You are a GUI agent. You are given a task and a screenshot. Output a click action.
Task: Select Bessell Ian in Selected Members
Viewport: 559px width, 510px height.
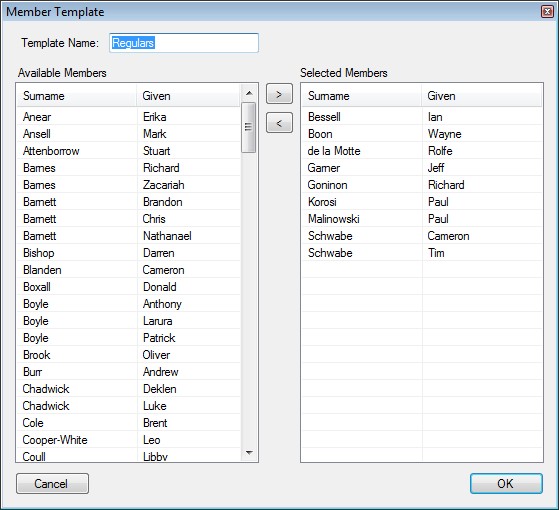(x=422, y=117)
